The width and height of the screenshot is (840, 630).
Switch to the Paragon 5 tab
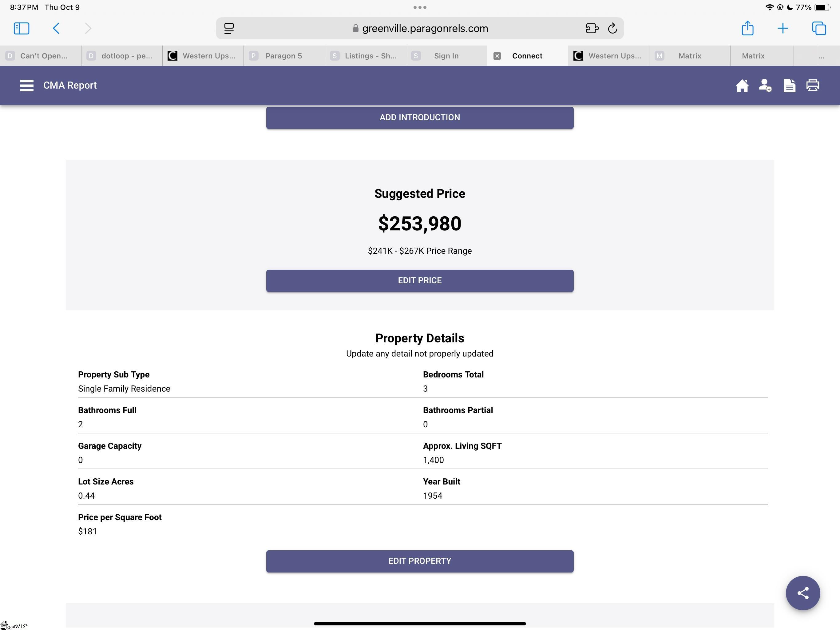[284, 56]
